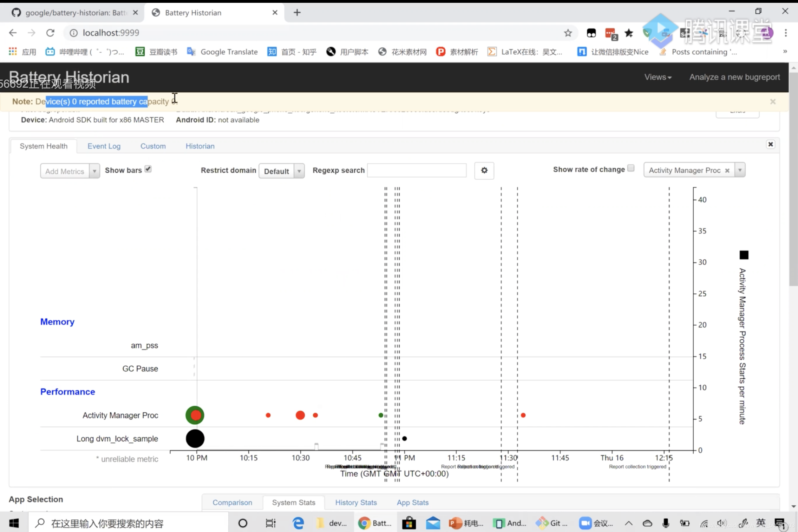Toggle the Show bars checkbox
798x532 pixels.
pyautogui.click(x=148, y=169)
